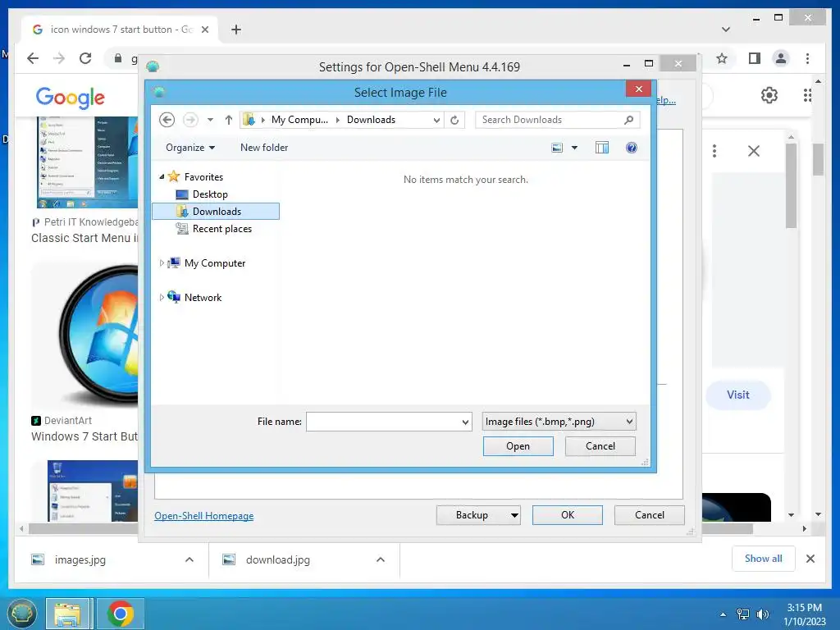This screenshot has width=840, height=630.
Task: Open Chrome profile avatar
Action: [781, 58]
